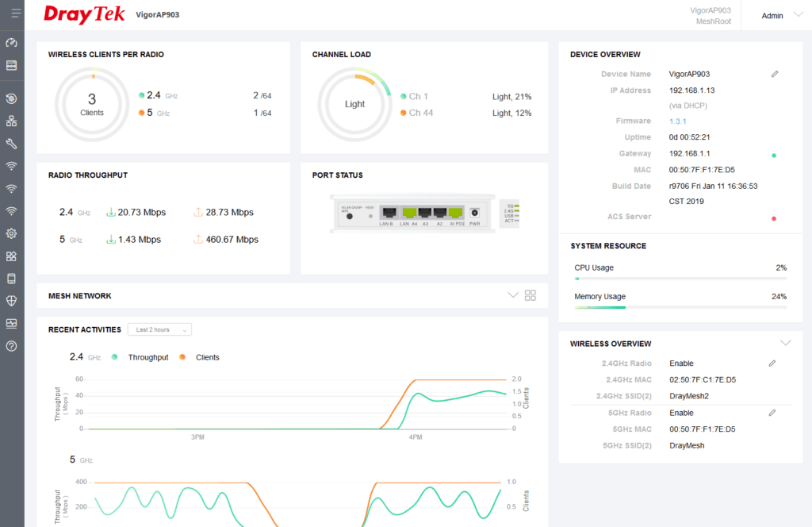Edit the 5GHz Radio setting
Image resolution: width=812 pixels, height=527 pixels.
click(772, 413)
